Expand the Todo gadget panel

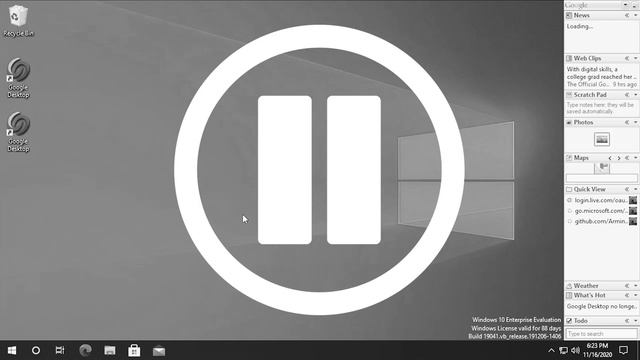tap(627, 321)
